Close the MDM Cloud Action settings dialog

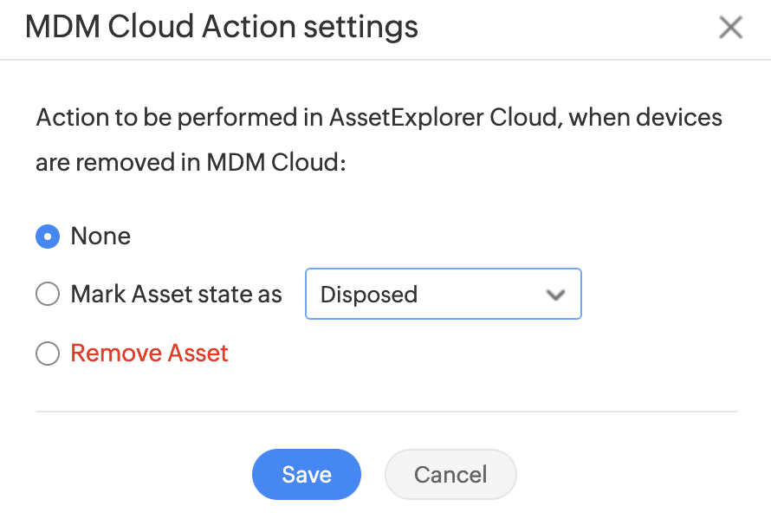730,28
